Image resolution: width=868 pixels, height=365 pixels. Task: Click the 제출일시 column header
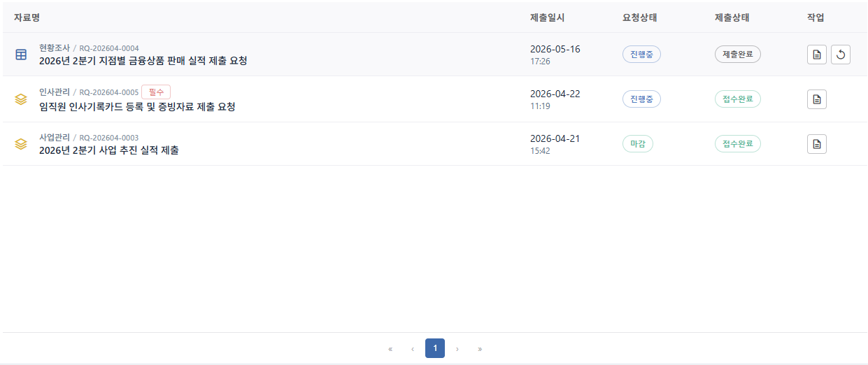(x=548, y=17)
